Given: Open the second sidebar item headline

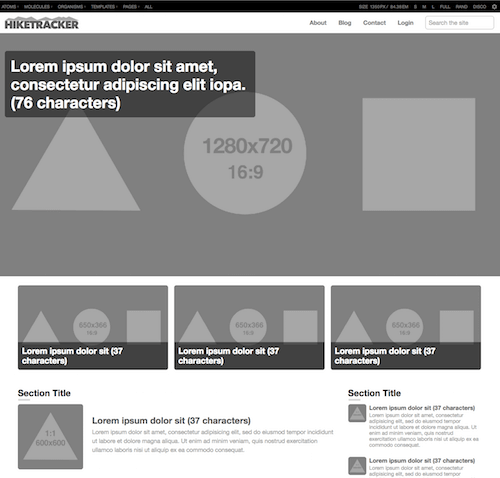Looking at the screenshot, I should 422,461.
